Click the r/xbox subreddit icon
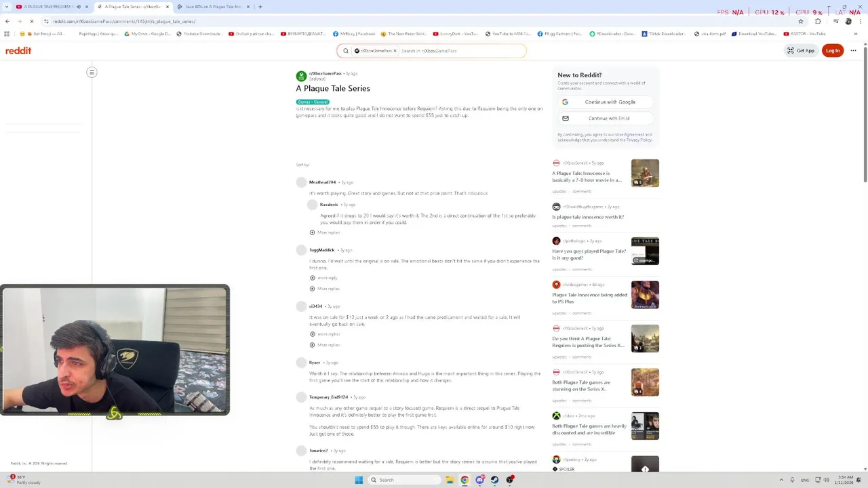This screenshot has width=868, height=488. [556, 415]
